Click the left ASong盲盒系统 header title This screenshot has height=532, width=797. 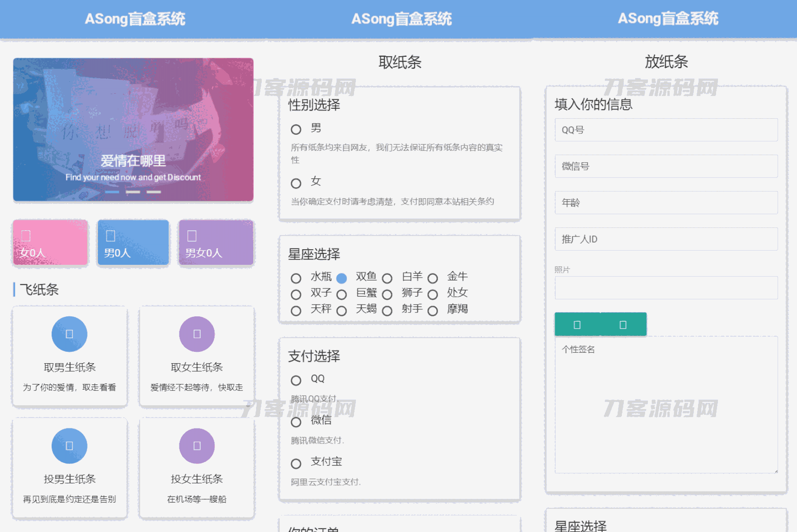pos(135,19)
